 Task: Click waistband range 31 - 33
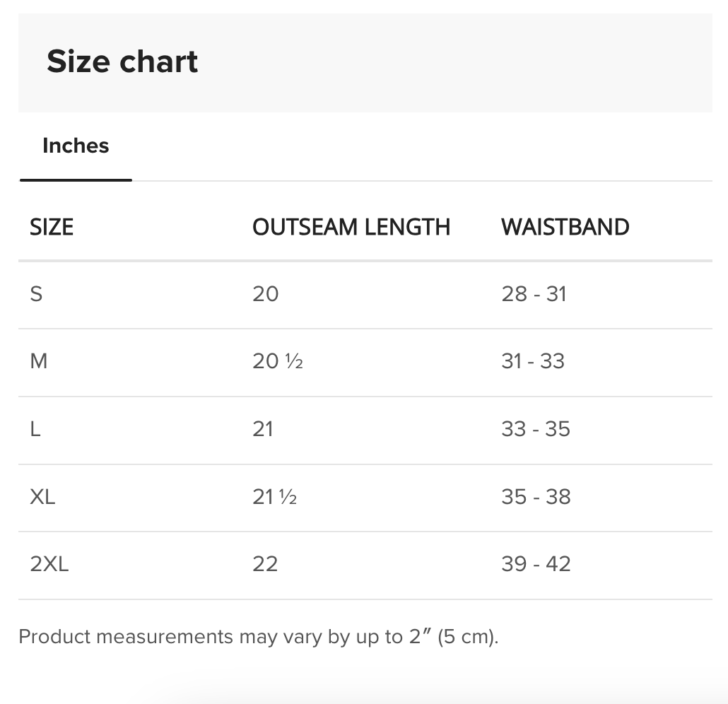point(533,361)
